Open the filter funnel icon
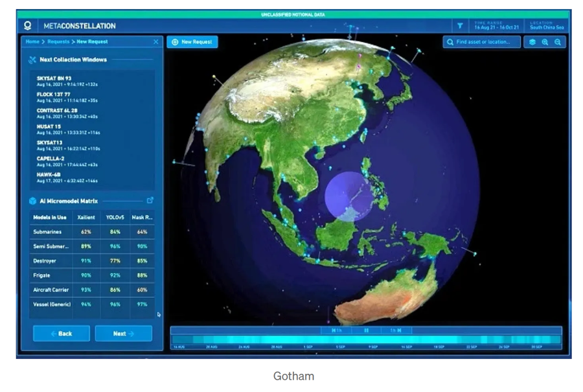583x392 pixels. pyautogui.click(x=460, y=26)
